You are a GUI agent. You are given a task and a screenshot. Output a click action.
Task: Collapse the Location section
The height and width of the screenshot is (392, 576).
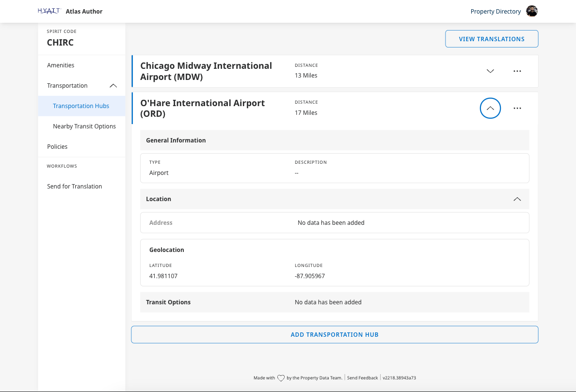point(517,199)
